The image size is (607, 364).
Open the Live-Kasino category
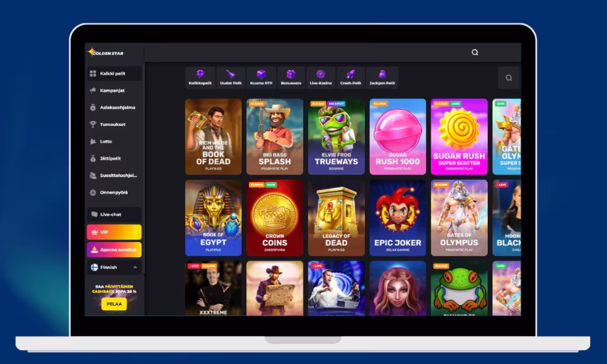pos(320,78)
